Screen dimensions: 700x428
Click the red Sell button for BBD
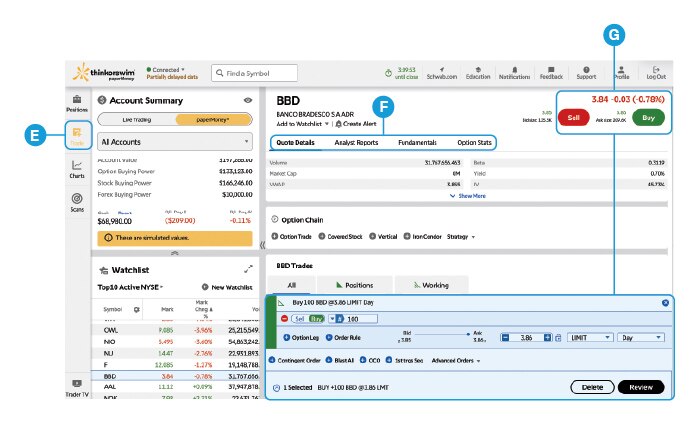pos(574,117)
